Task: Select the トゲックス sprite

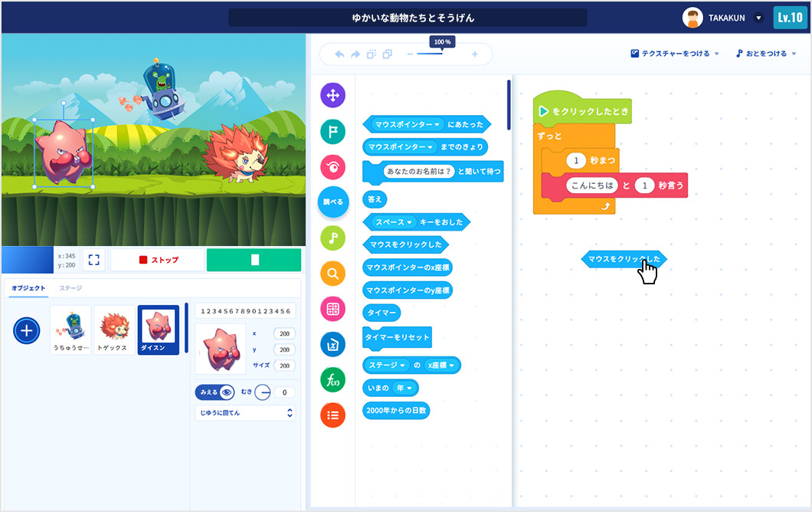Action: 115,330
